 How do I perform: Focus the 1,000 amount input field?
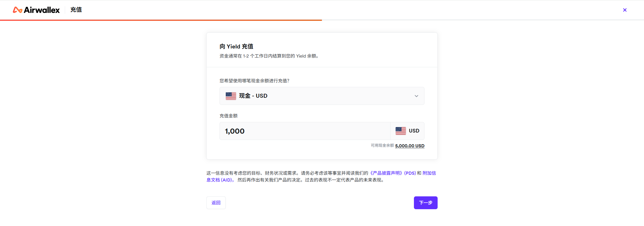tap(305, 131)
